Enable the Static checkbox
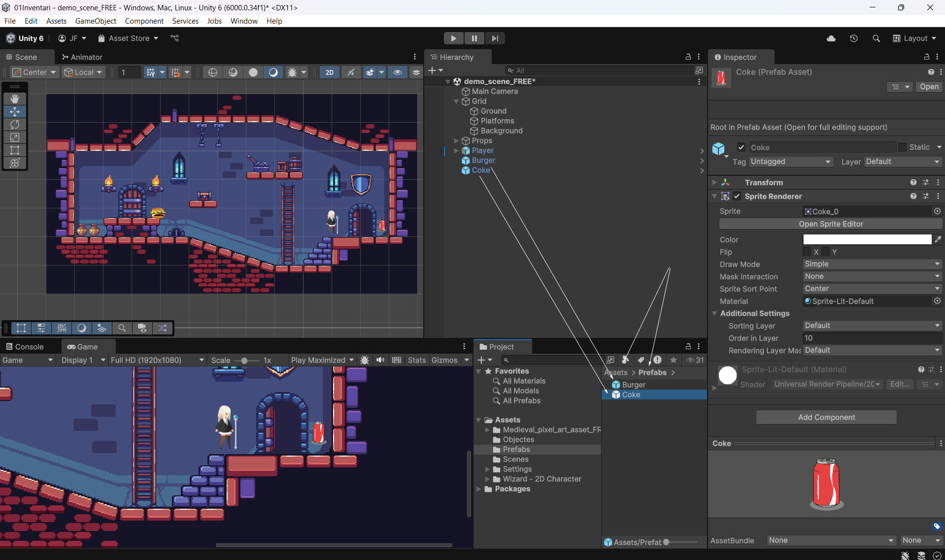The image size is (945, 560). (902, 147)
